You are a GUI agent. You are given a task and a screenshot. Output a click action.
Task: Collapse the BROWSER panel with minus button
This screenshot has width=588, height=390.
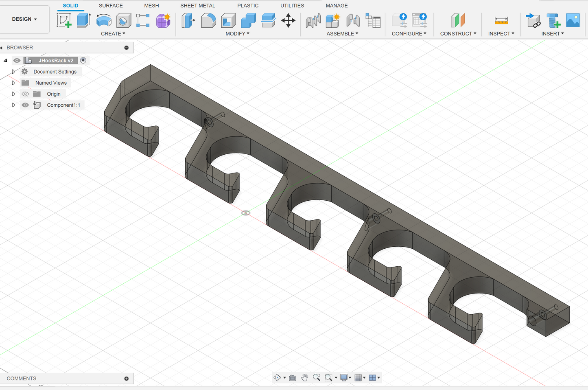[127, 48]
